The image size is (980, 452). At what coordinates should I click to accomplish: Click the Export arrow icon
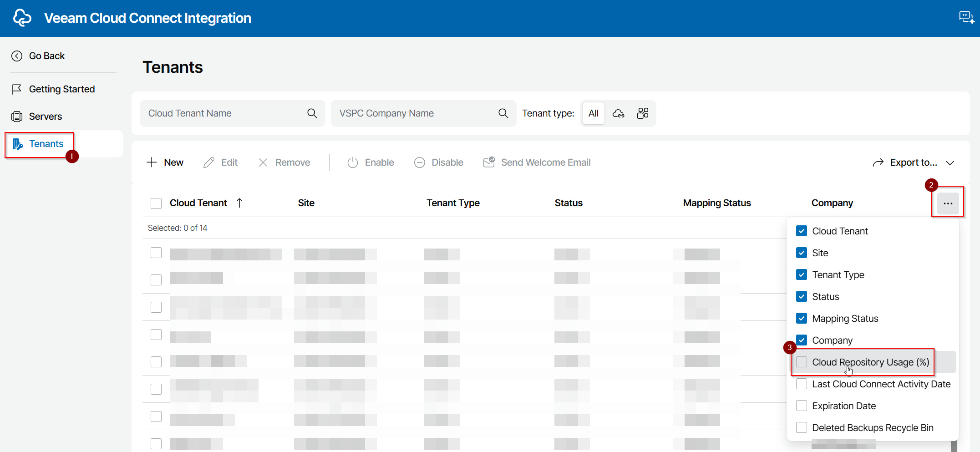click(878, 163)
